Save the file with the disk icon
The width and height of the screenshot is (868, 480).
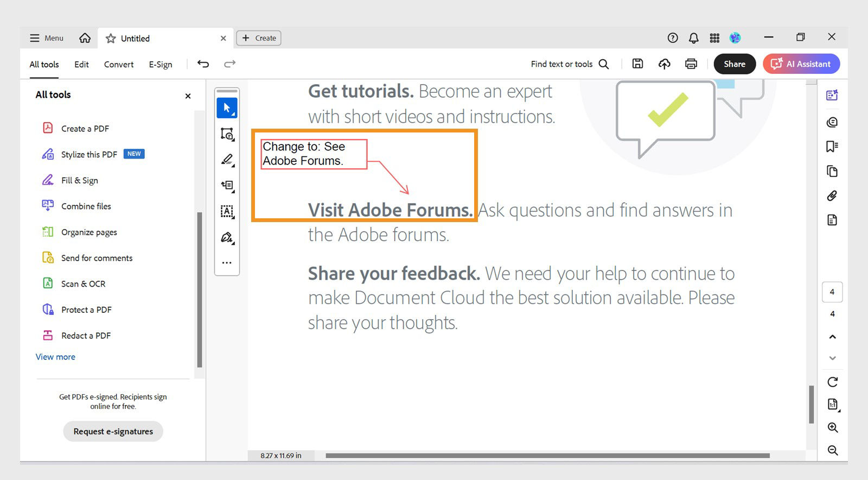click(638, 64)
